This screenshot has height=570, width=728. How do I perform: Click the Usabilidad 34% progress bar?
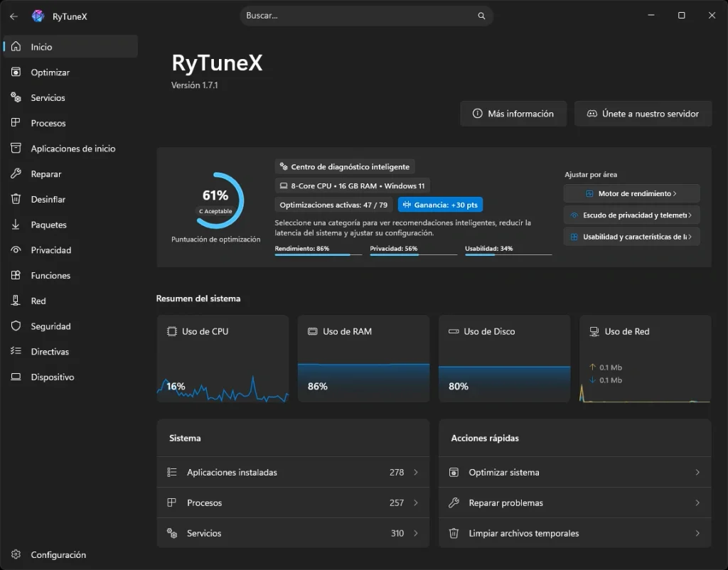click(x=508, y=254)
